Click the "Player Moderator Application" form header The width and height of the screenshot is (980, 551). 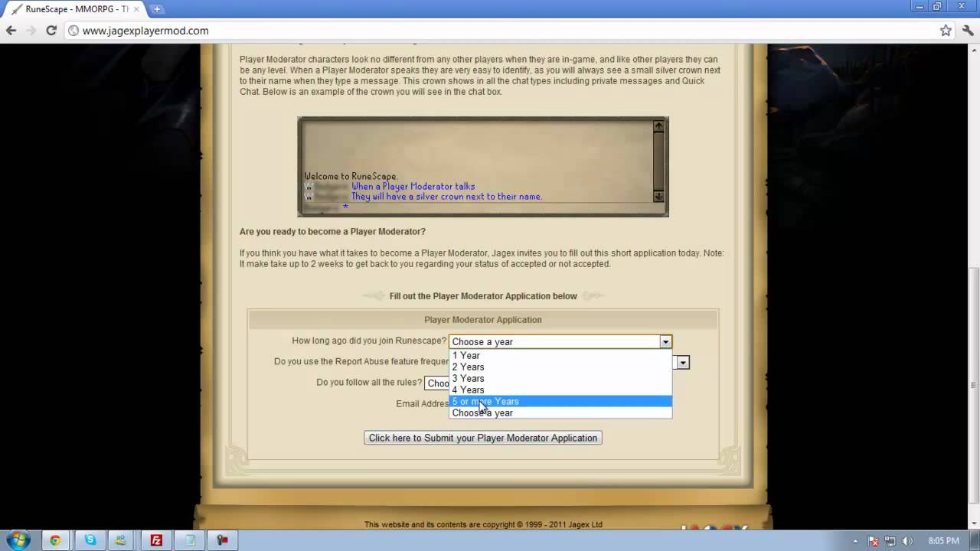pos(483,320)
